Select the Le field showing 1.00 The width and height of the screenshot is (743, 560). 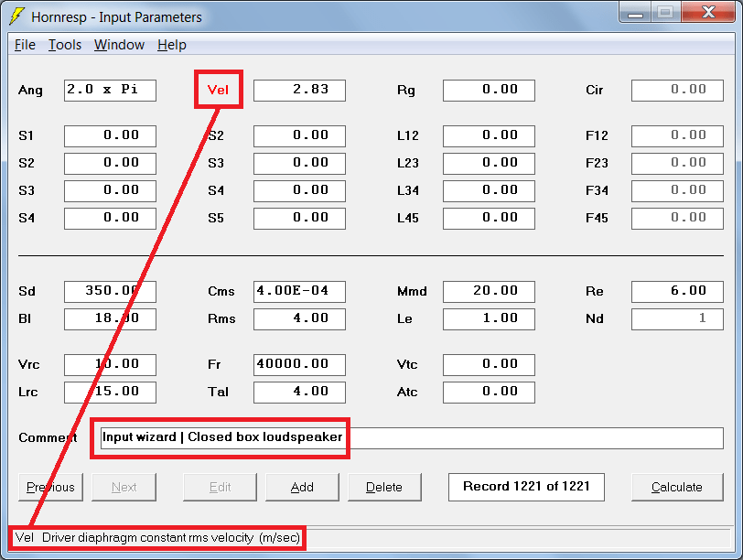pos(489,319)
